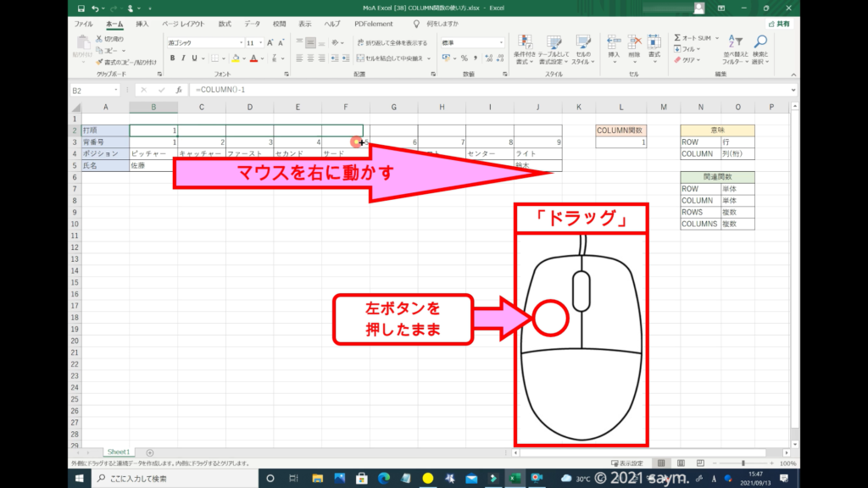
Task: Switch to the 数式 (Formulas) ribbon tab
Action: (x=225, y=25)
